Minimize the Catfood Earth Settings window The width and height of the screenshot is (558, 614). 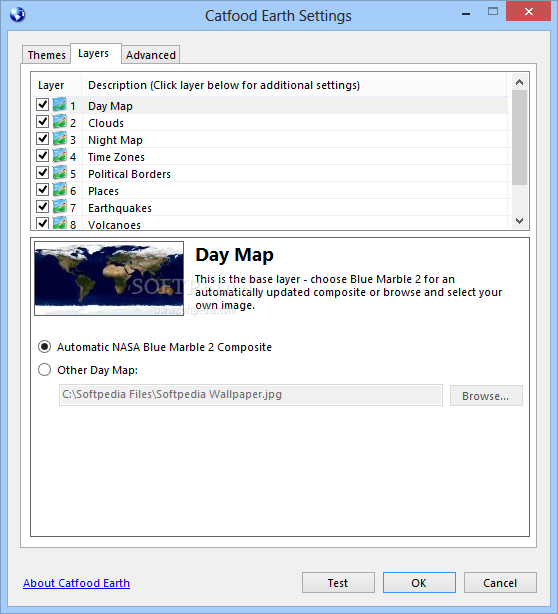(466, 13)
